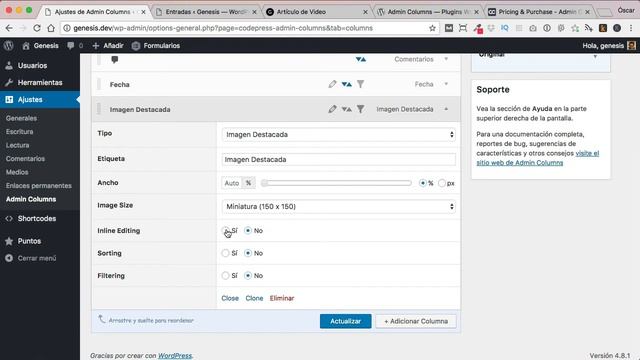
Task: Open Añadir menu in admin bar
Action: [108, 46]
